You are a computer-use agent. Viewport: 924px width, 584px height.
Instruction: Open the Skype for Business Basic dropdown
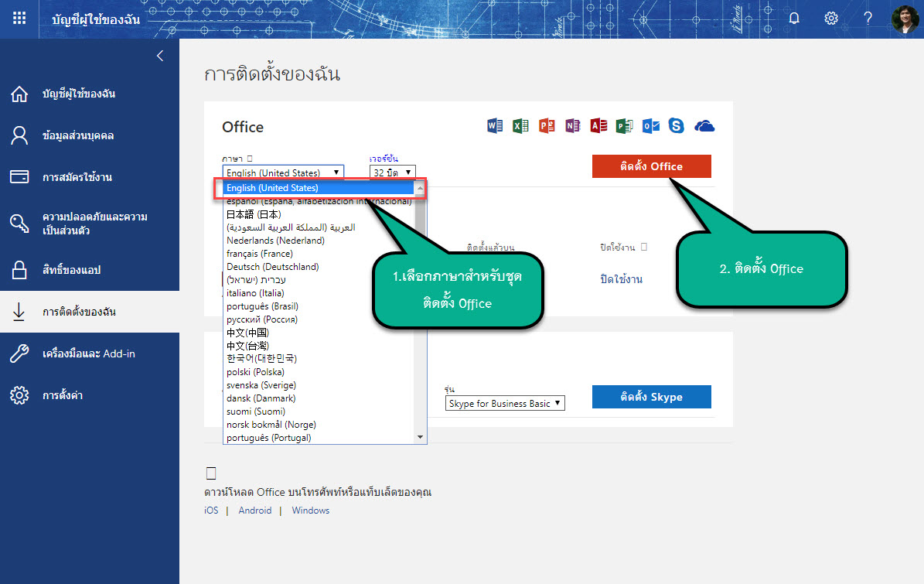pos(506,404)
